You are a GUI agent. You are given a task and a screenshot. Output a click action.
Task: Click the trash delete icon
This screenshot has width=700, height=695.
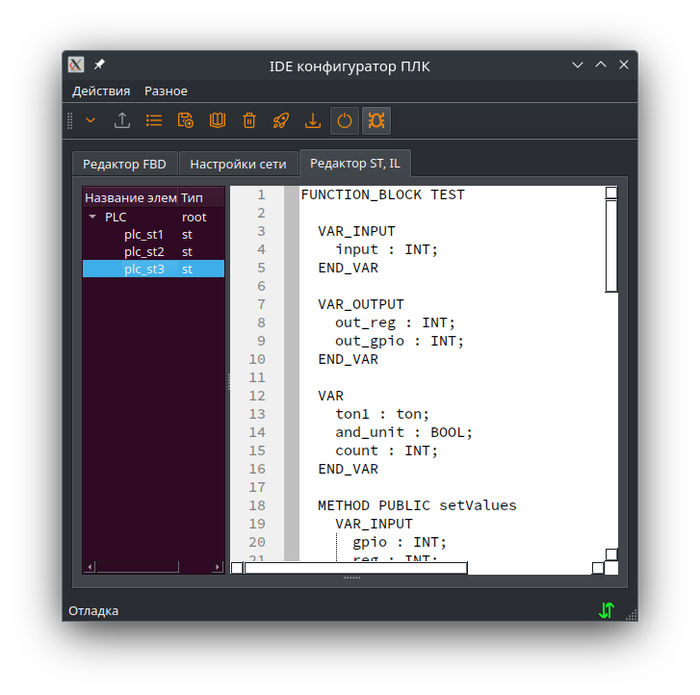click(249, 121)
